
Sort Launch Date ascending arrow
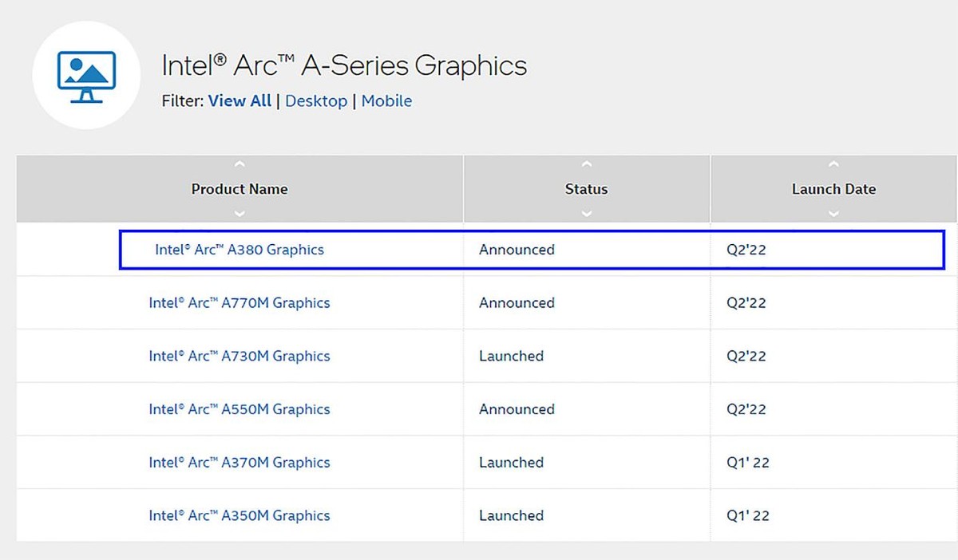tap(833, 165)
